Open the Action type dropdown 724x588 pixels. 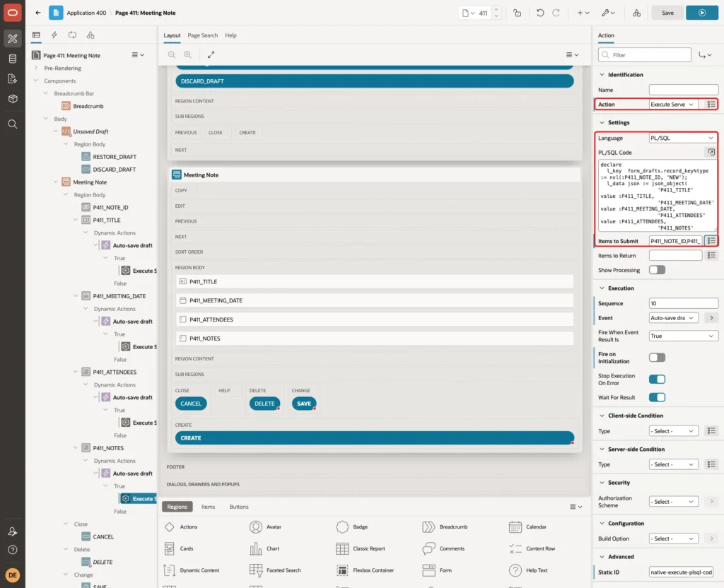pos(674,105)
